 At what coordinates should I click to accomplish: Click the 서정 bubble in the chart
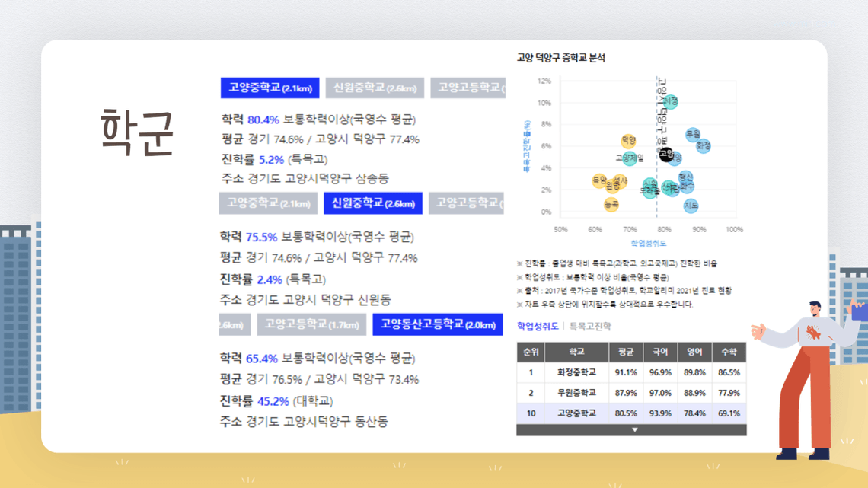click(669, 101)
